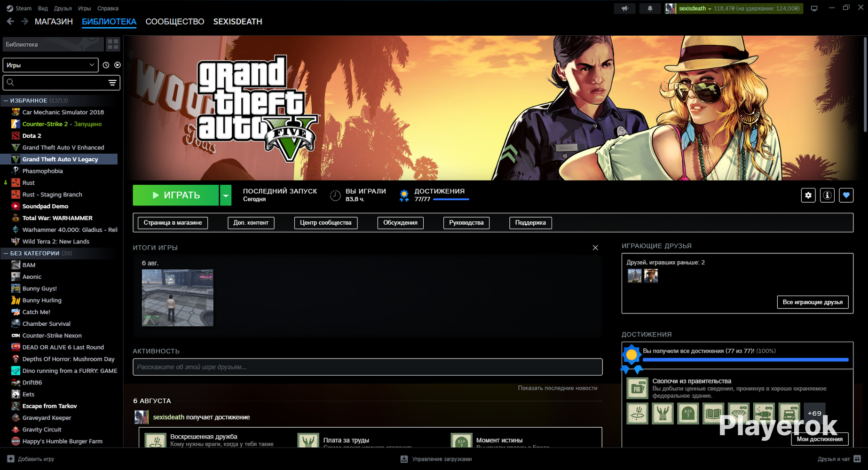Open the notifications bell

(x=650, y=8)
